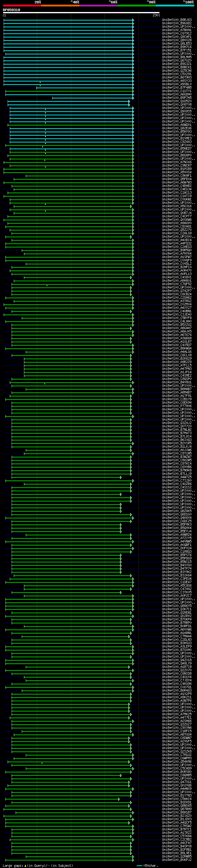The width and height of the screenshot is (197, 868).
Task: Select the UniRef100_C4CPT7 label
Action: pyautogui.click(x=177, y=216)
